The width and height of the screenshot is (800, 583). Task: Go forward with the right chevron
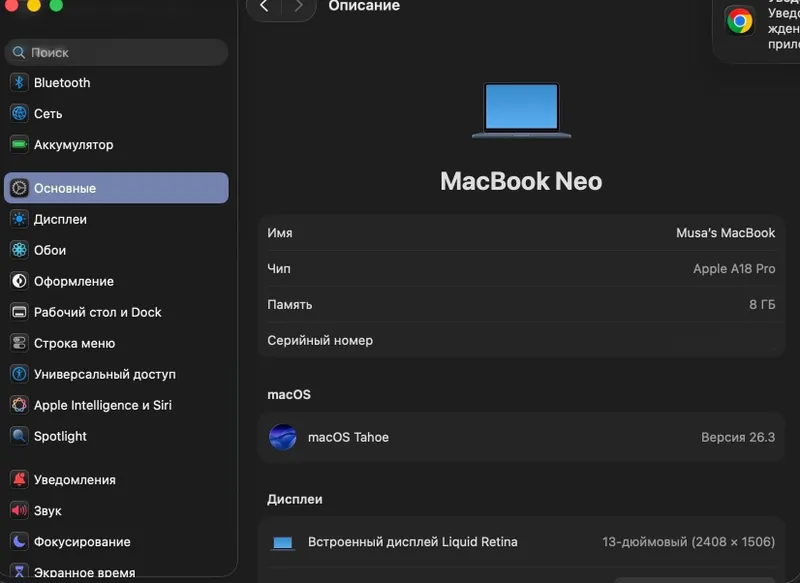[x=298, y=6]
